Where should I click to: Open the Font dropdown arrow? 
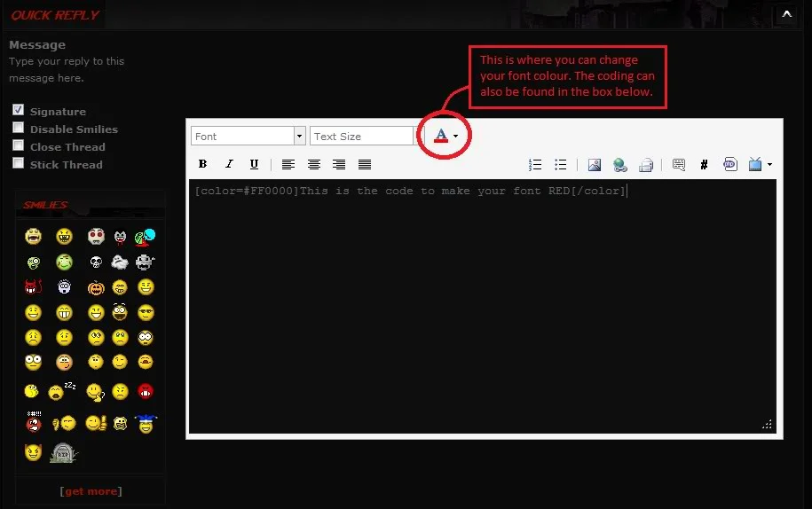tap(299, 136)
